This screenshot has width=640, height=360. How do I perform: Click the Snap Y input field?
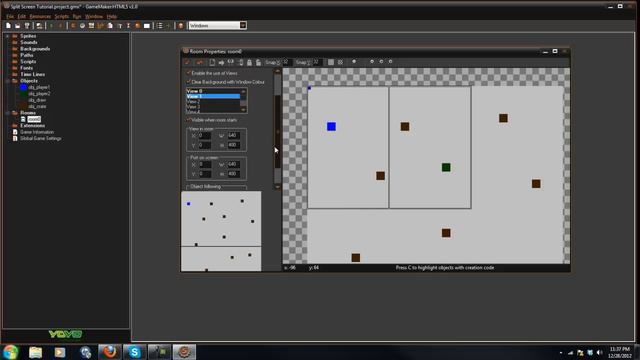tap(317, 62)
